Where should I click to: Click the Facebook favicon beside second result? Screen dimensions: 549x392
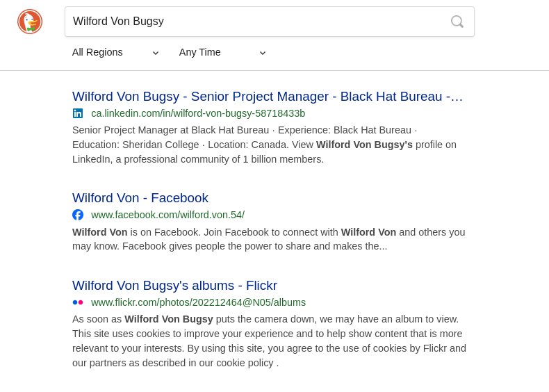click(x=78, y=215)
